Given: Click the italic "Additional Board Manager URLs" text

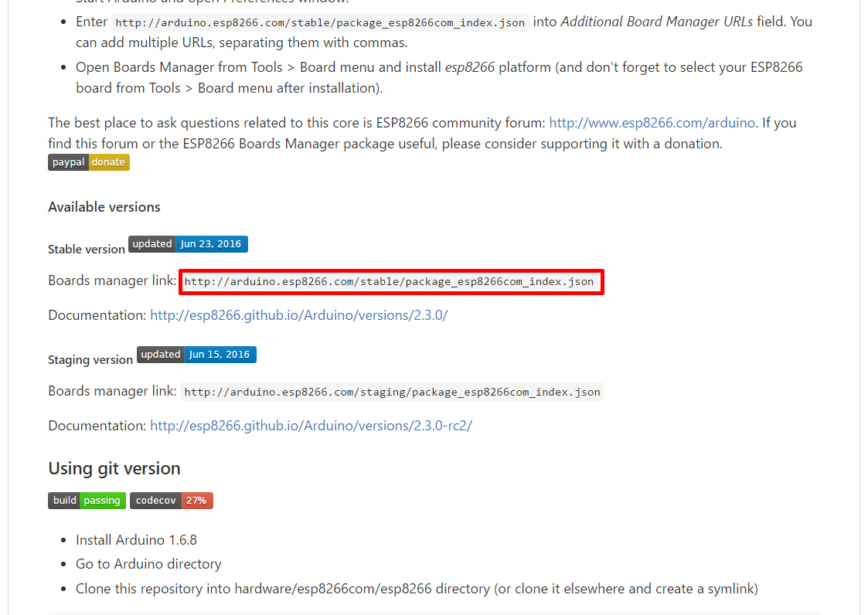Looking at the screenshot, I should 656,22.
